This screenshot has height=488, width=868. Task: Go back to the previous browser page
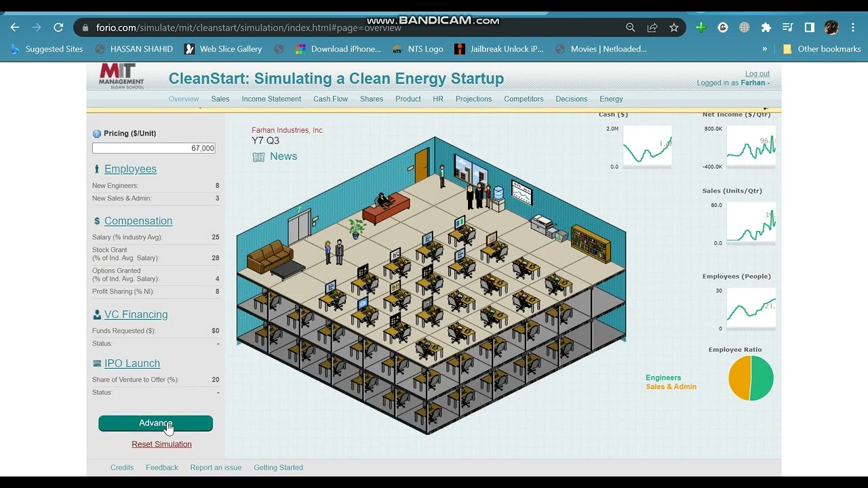pos(15,28)
